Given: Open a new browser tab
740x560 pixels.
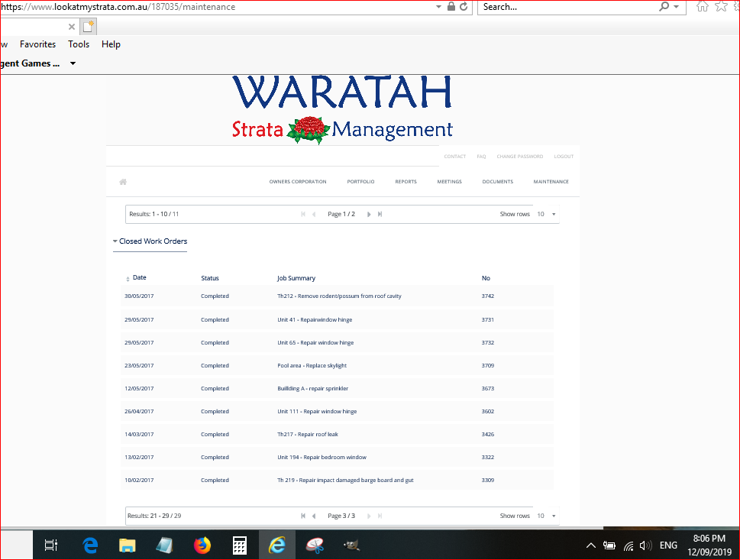Looking at the screenshot, I should 89,27.
